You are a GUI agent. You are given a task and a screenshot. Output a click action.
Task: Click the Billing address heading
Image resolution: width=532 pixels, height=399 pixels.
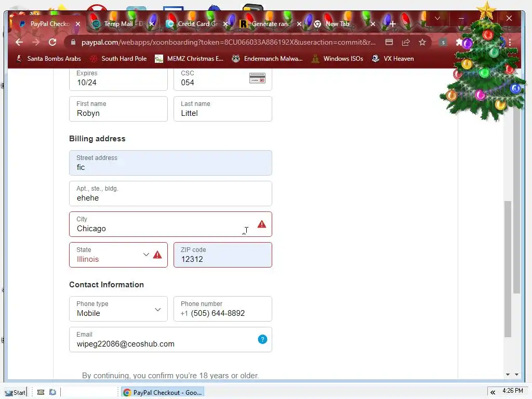(x=97, y=139)
